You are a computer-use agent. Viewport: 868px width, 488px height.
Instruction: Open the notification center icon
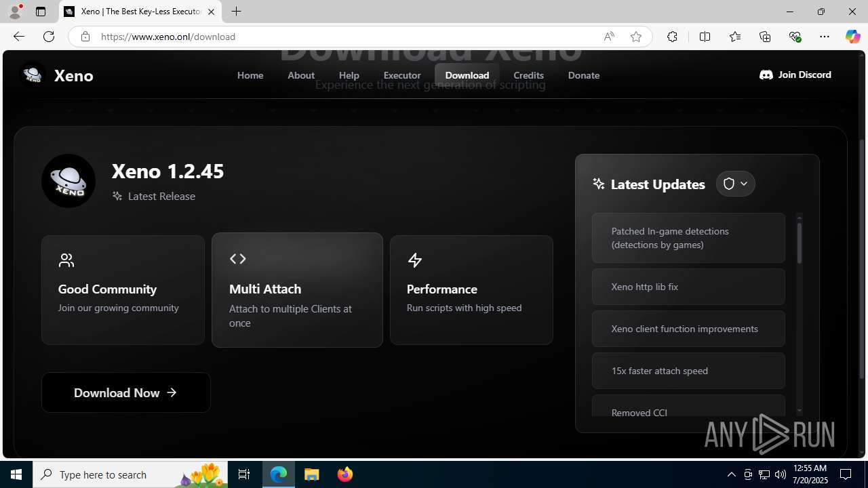(846, 474)
